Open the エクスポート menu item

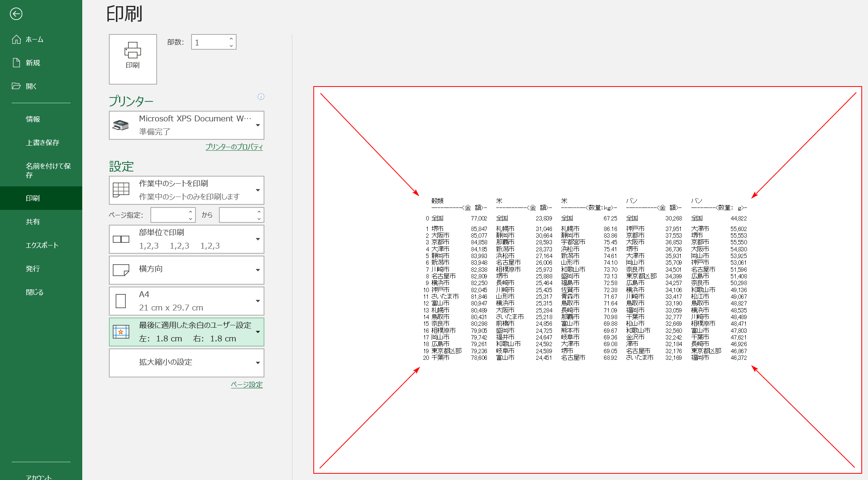(x=41, y=245)
